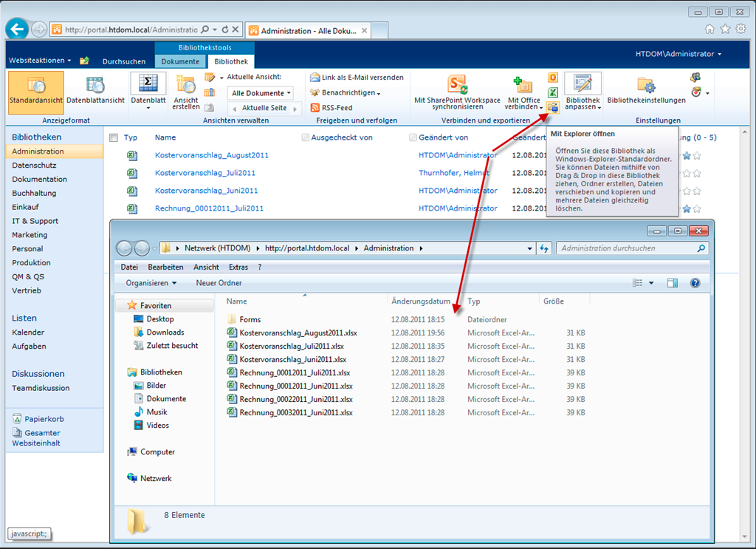
Task: Open the Datei menu in Explorer
Action: point(129,267)
